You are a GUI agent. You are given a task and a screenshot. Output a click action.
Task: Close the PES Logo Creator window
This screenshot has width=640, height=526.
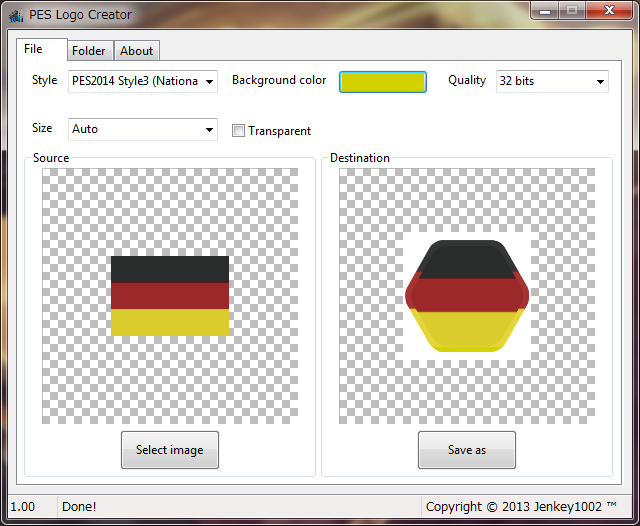point(609,10)
